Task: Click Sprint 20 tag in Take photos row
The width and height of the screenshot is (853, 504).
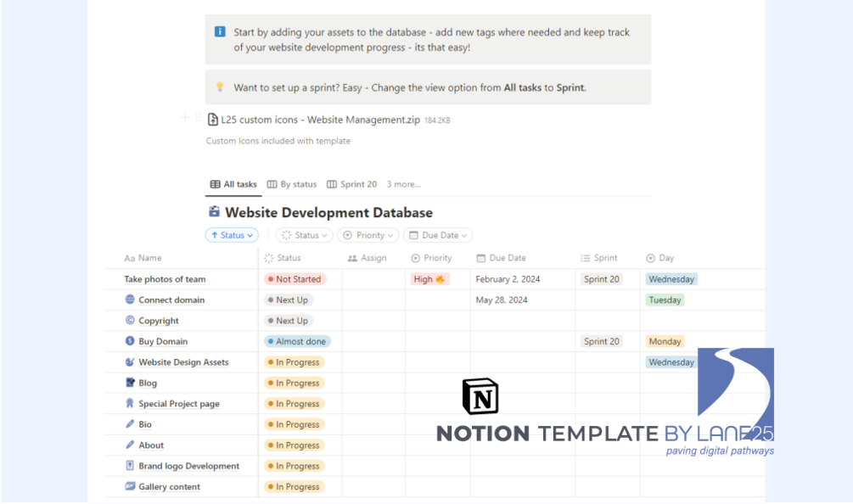Action: click(x=601, y=279)
